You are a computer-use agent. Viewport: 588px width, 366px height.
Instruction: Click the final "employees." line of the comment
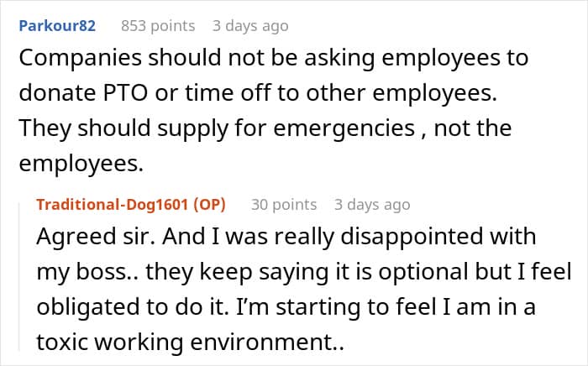pyautogui.click(x=81, y=166)
